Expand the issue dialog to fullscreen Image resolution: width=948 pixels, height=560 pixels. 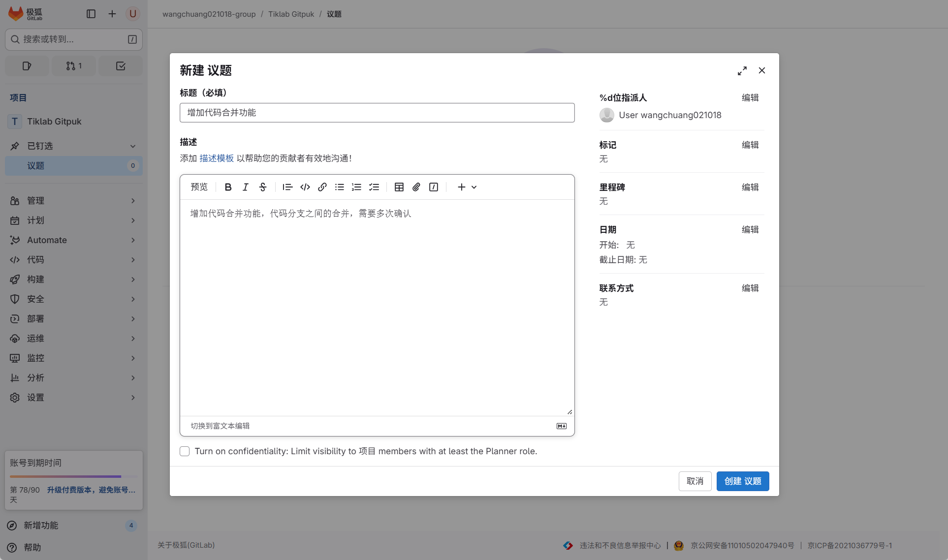(742, 71)
